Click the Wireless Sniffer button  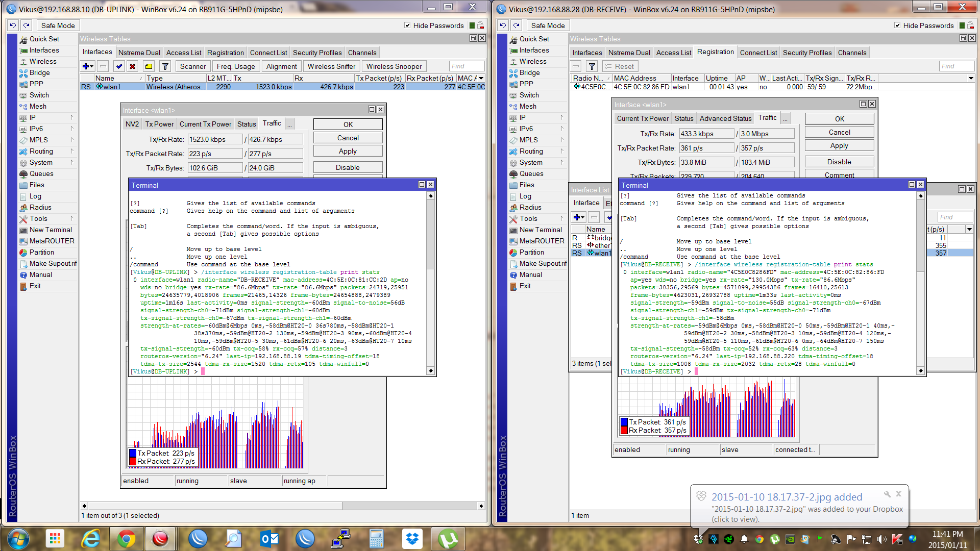(x=331, y=66)
